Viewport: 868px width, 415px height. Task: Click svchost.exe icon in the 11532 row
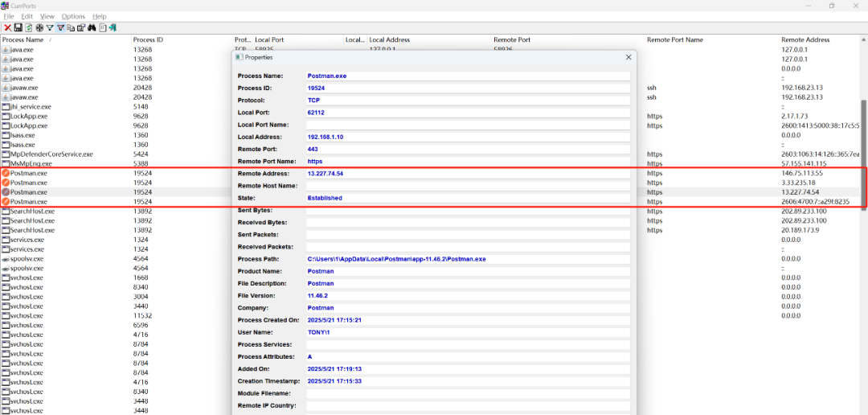[6, 316]
